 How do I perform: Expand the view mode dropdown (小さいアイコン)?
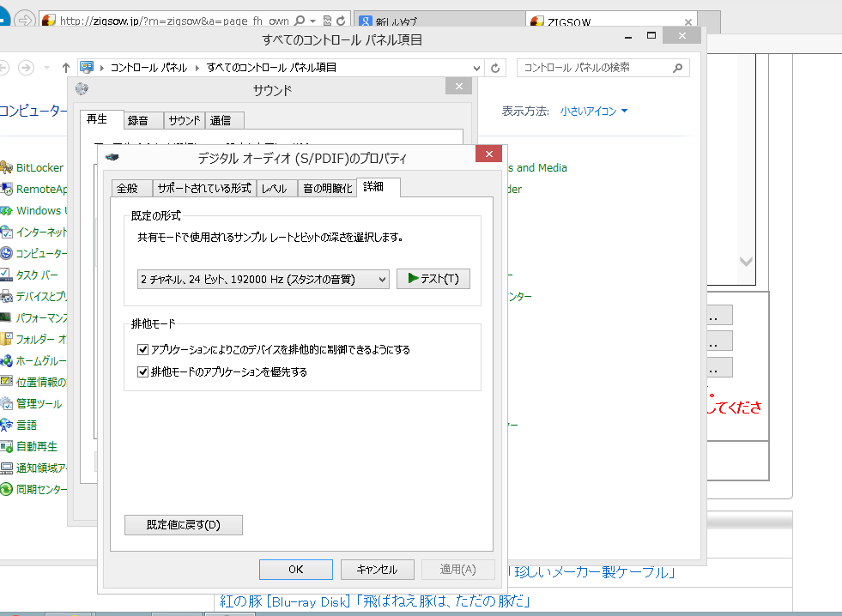tap(594, 111)
